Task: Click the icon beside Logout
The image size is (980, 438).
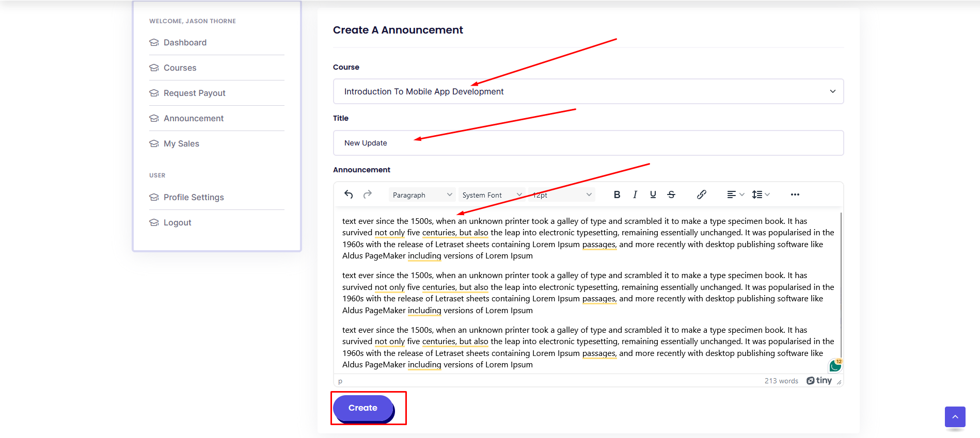Action: [154, 222]
